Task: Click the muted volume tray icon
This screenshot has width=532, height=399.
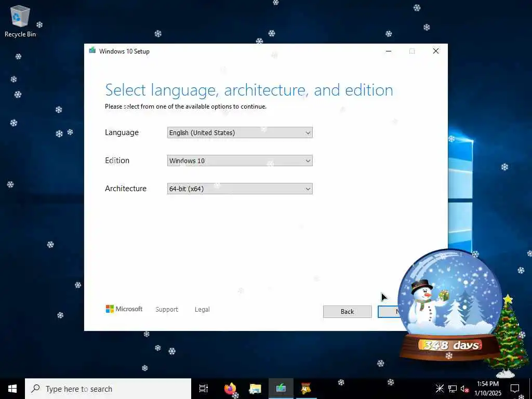Action: (x=465, y=389)
